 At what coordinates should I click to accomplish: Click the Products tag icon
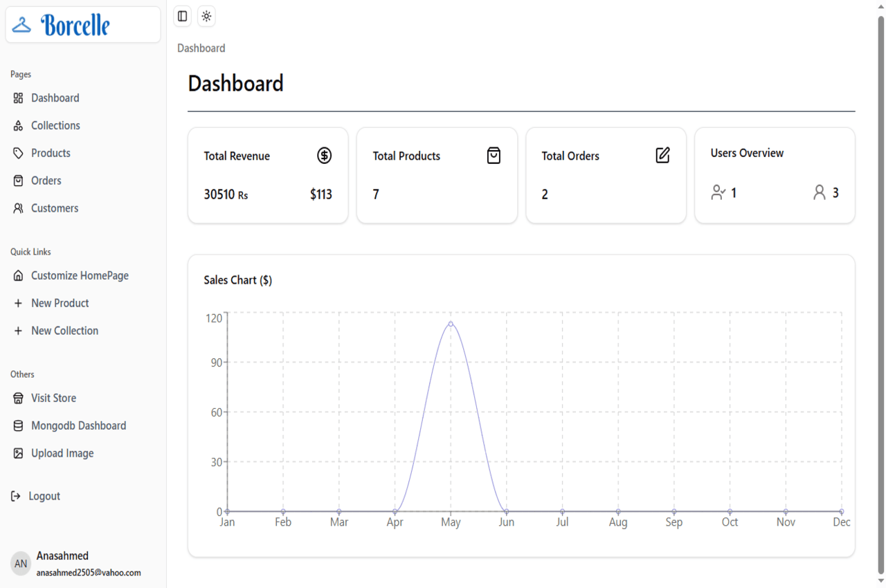click(17, 153)
